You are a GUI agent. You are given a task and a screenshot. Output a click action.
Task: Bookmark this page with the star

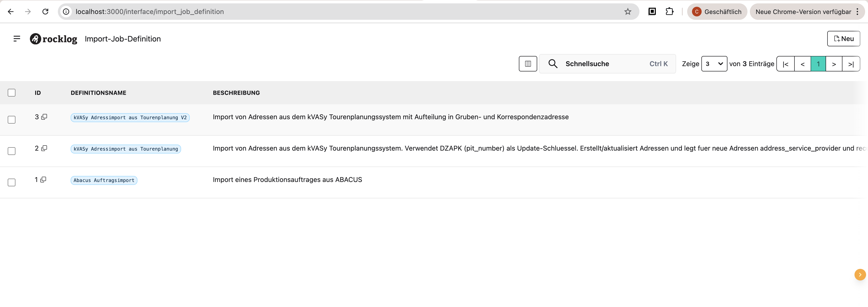coord(627,12)
